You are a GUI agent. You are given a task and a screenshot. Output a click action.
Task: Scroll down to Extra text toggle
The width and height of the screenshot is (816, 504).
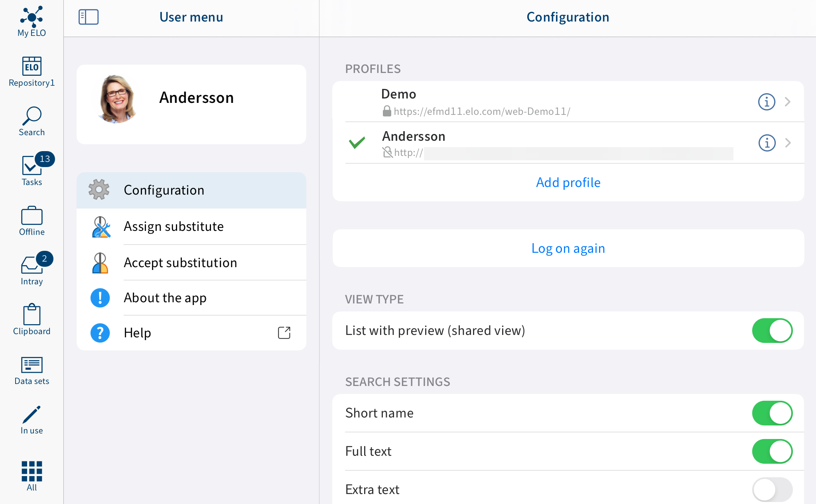point(772,488)
